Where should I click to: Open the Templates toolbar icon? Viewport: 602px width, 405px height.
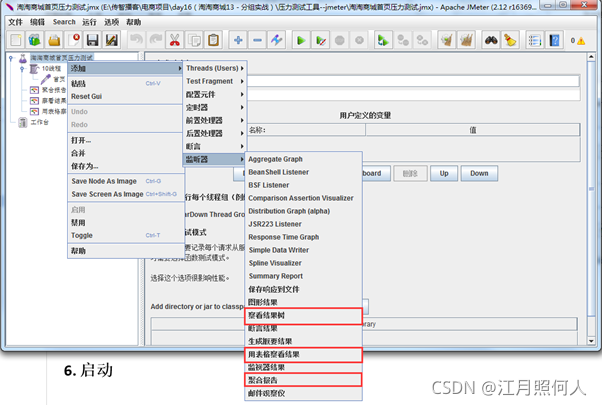pos(35,40)
